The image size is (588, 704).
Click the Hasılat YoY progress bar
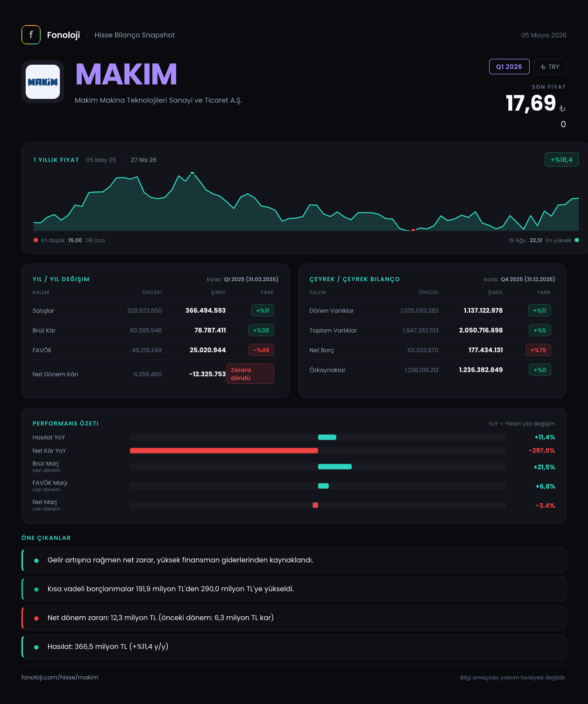[318, 437]
